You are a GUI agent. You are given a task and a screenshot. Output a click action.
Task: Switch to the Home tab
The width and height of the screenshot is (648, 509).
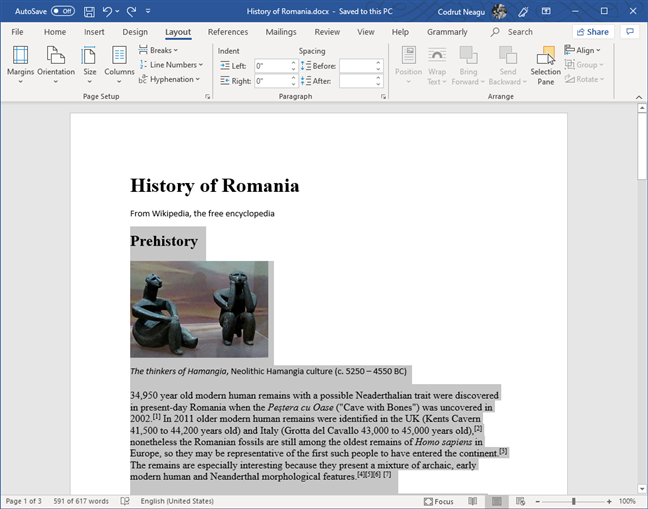point(55,32)
